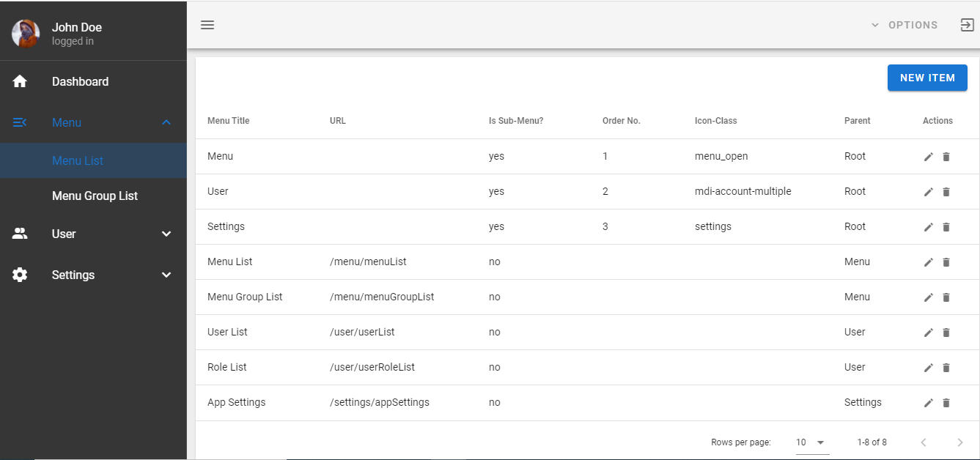980x460 pixels.
Task: Go to next page of table
Action: point(960,442)
